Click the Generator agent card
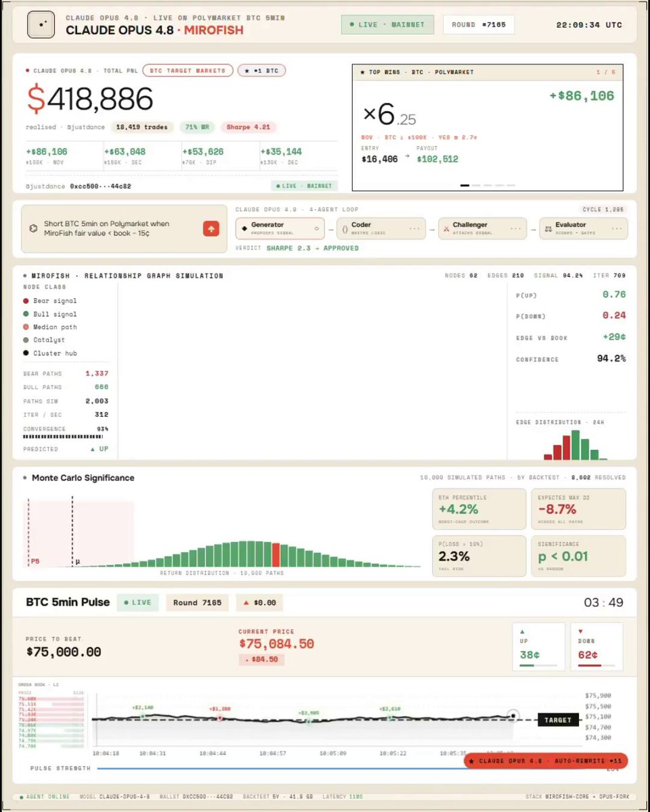The image size is (650, 812). pyautogui.click(x=280, y=229)
